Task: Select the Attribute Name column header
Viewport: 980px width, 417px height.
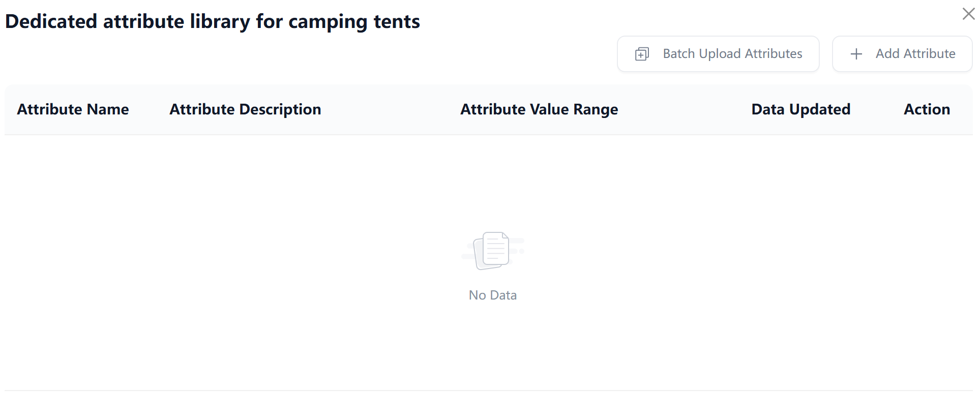Action: tap(73, 109)
